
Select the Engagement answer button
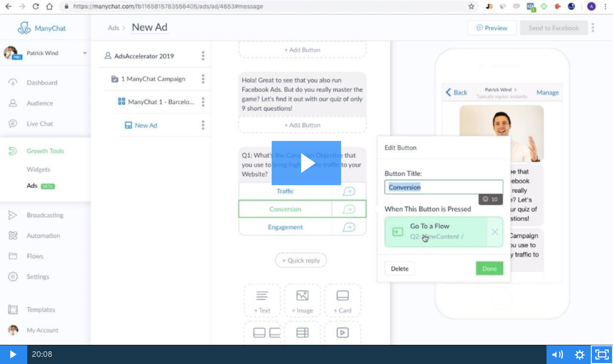click(285, 227)
